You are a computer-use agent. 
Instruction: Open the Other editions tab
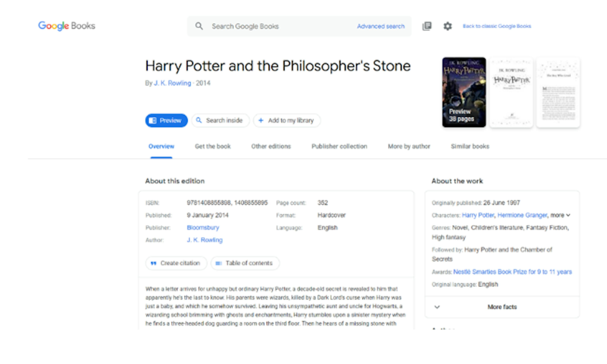tap(271, 146)
